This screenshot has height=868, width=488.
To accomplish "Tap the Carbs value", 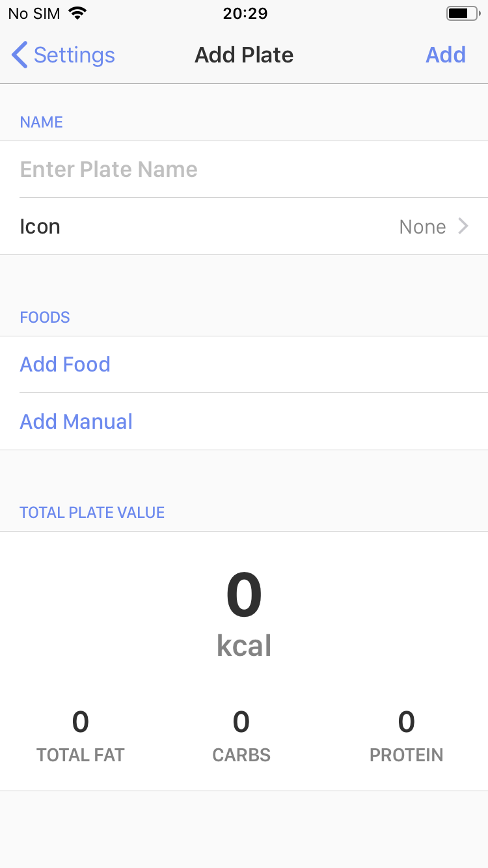I will [x=241, y=722].
